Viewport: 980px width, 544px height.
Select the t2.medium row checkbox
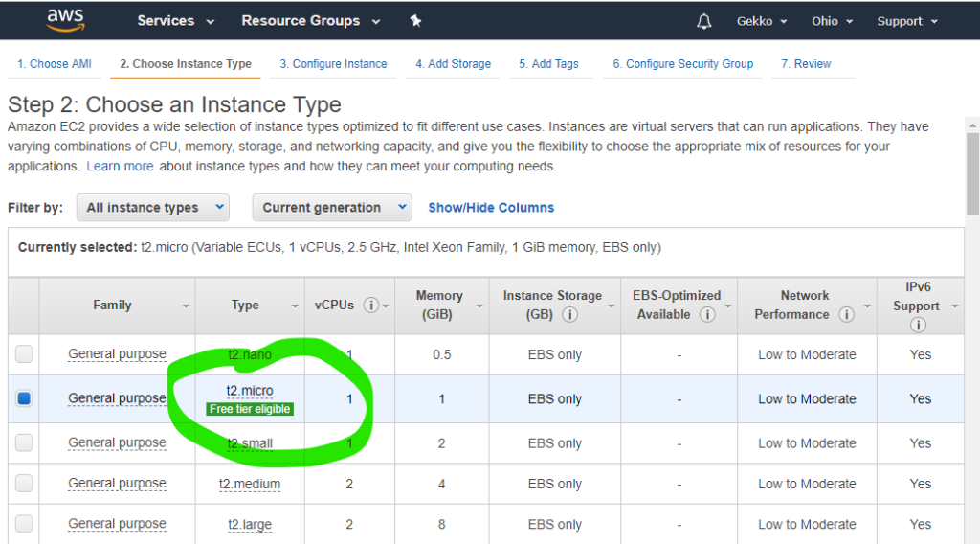point(24,484)
